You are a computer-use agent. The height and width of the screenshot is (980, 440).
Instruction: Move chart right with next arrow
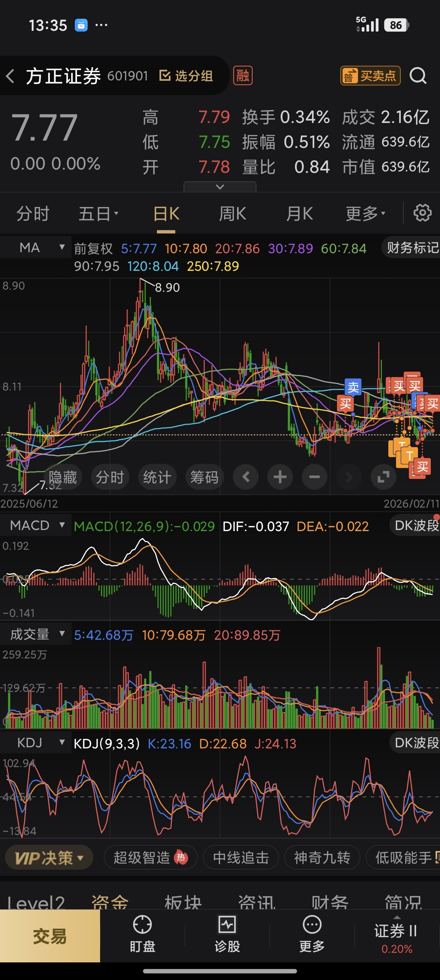tap(348, 477)
